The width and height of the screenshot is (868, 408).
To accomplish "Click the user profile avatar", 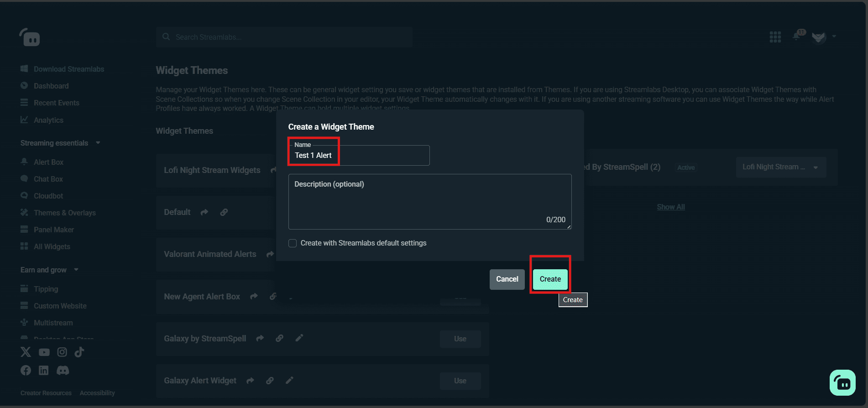I will (x=819, y=37).
